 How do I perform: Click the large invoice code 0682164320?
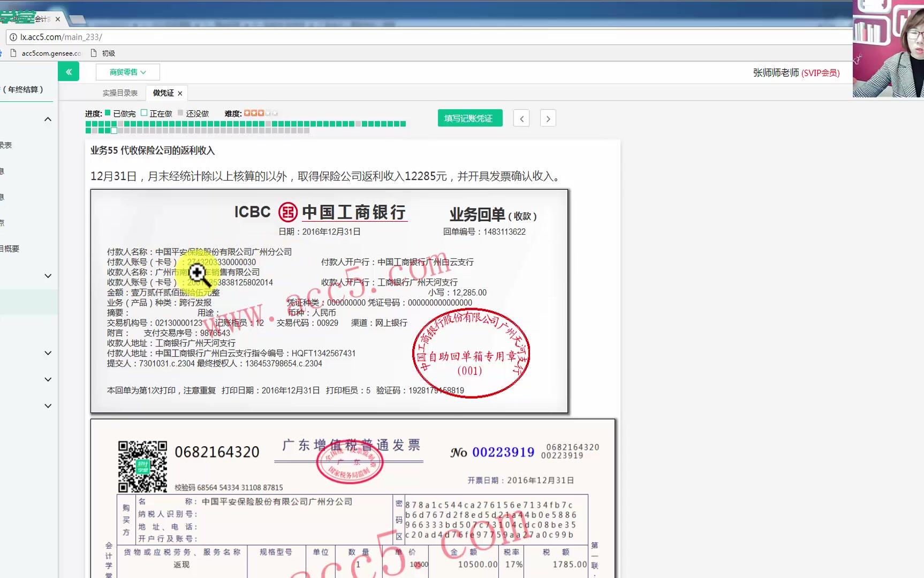(x=217, y=452)
